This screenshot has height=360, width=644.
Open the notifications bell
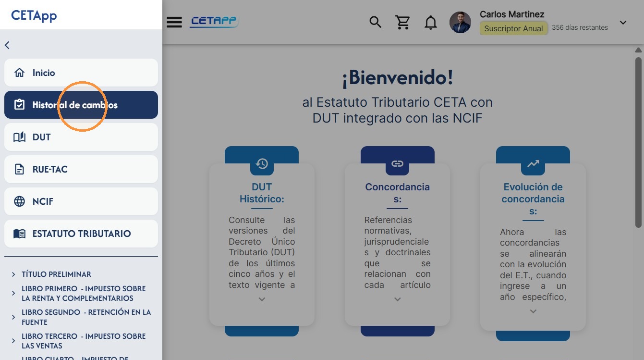point(431,23)
